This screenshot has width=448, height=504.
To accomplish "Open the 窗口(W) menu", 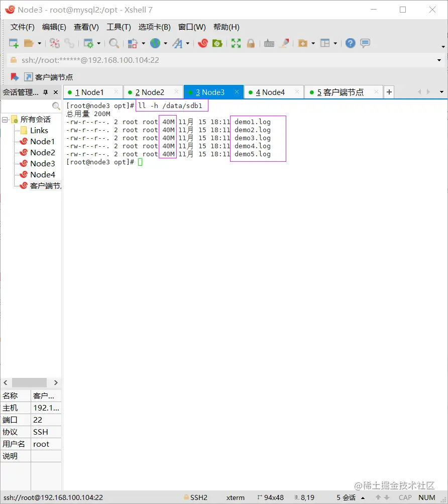I will 192,27.
